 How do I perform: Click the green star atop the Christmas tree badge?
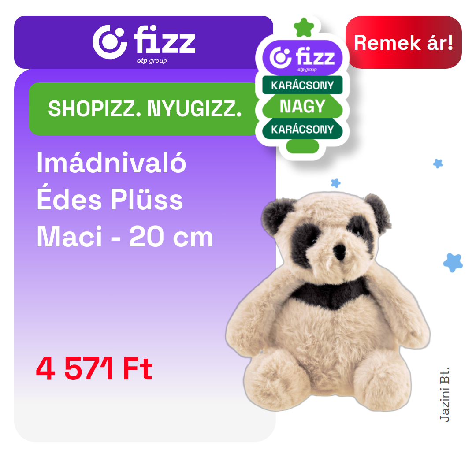pos(304,28)
